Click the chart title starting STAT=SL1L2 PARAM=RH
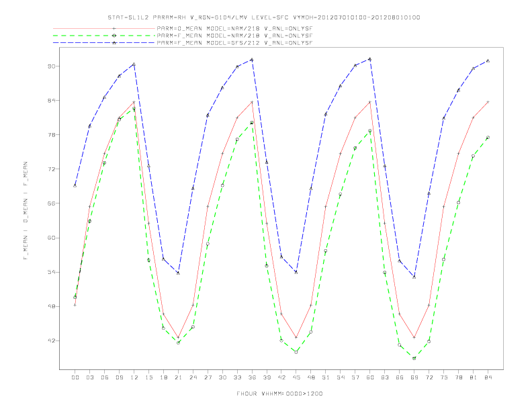 [x=264, y=17]
